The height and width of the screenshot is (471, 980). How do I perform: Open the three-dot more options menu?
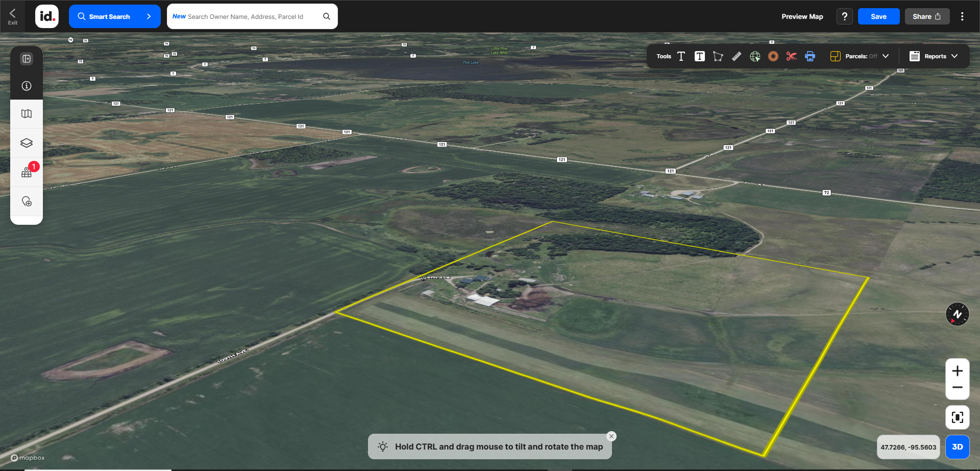(962, 16)
